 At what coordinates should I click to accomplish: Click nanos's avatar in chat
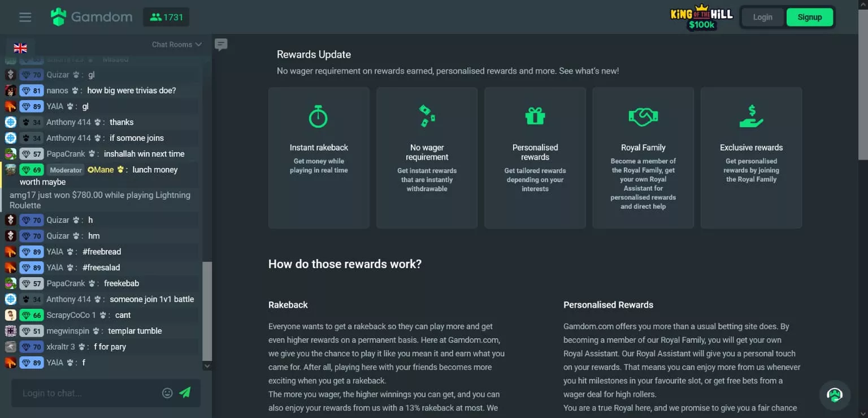pyautogui.click(x=10, y=91)
